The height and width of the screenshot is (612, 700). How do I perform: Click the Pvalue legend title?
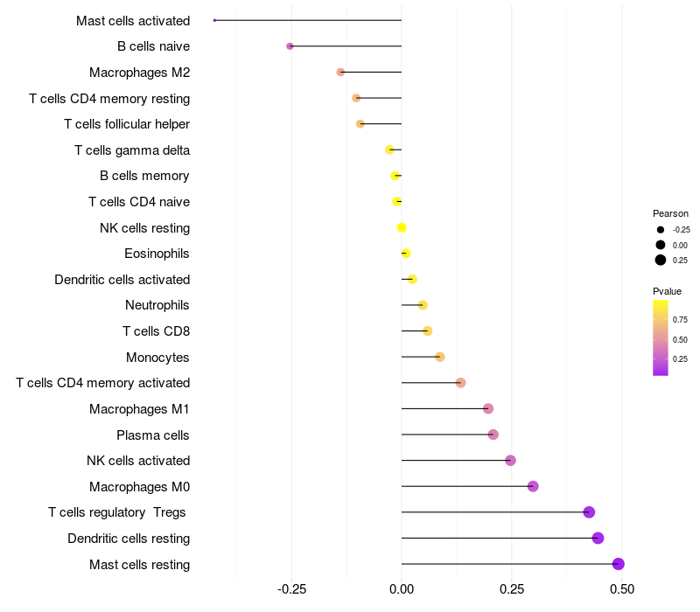click(667, 291)
